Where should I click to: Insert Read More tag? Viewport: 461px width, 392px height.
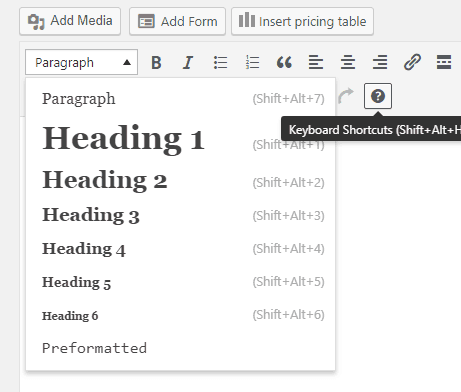[444, 62]
